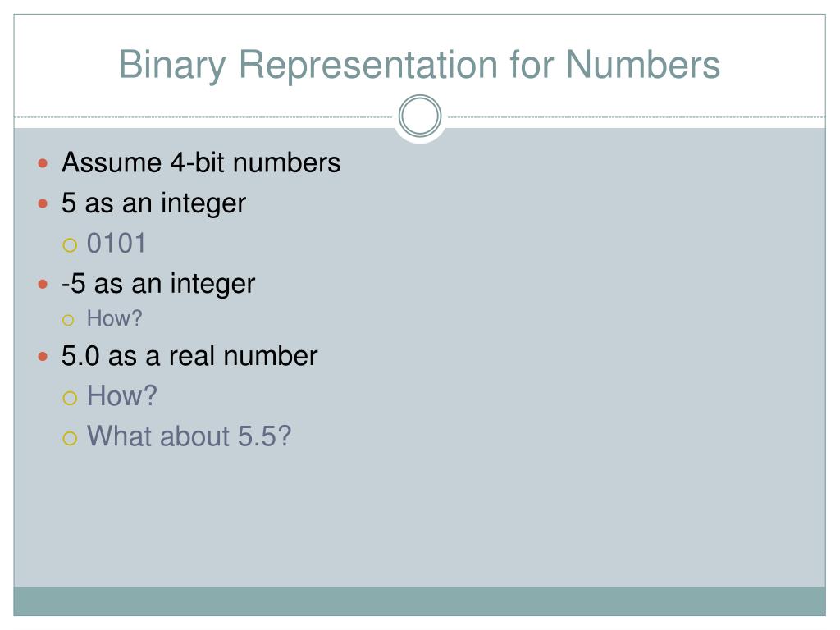Click the yellow ring bullet beside '0101'
840x630 pixels.
[70, 246]
